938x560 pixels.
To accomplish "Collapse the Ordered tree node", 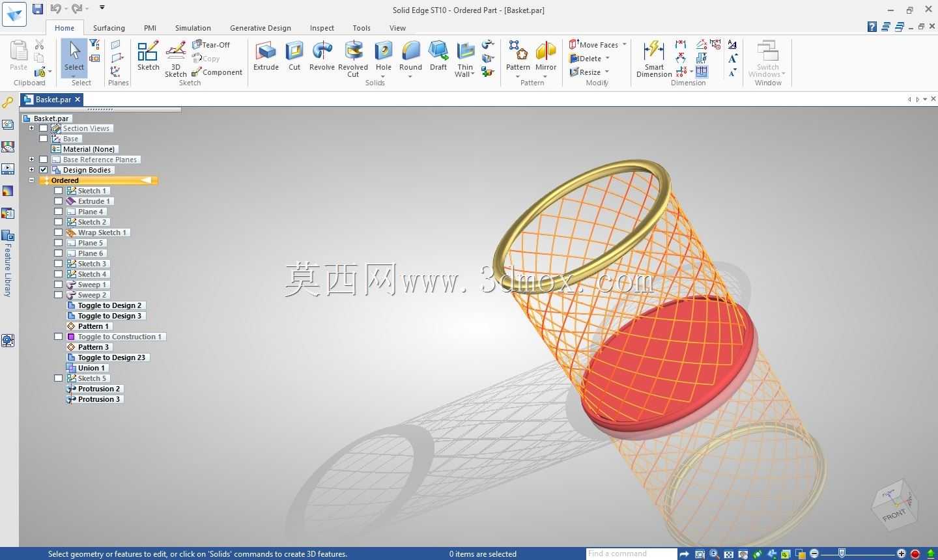I will (x=31, y=180).
